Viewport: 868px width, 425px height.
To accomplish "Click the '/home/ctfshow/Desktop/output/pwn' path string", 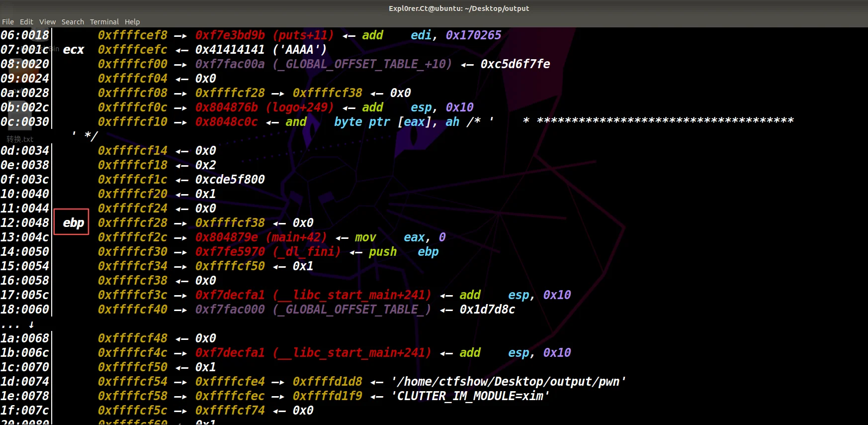I will (x=508, y=382).
